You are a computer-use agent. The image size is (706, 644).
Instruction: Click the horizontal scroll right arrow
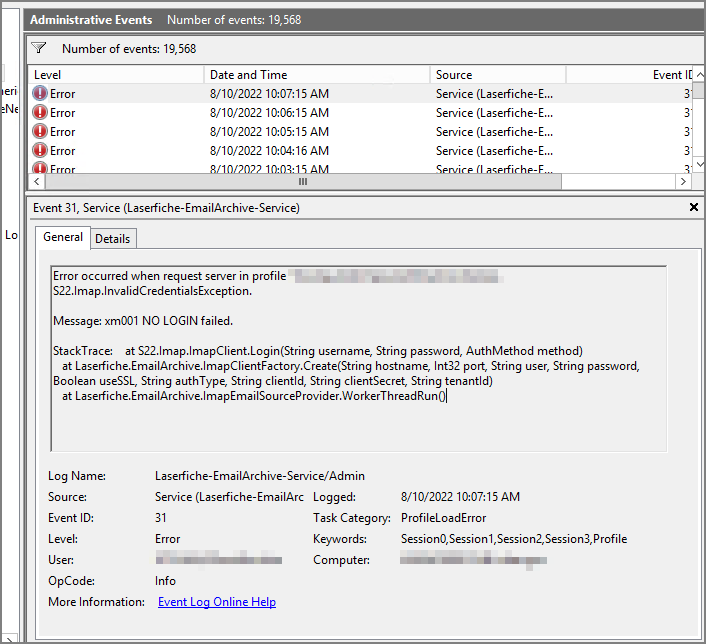click(x=683, y=181)
